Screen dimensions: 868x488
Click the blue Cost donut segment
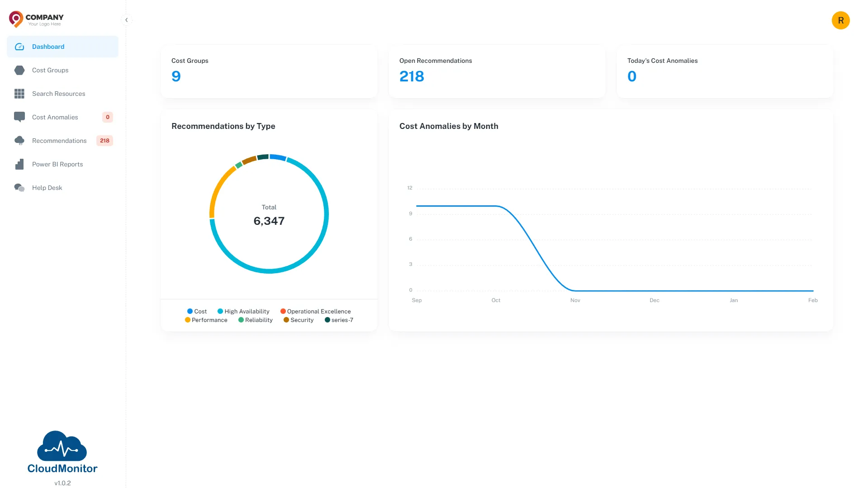[x=278, y=157]
